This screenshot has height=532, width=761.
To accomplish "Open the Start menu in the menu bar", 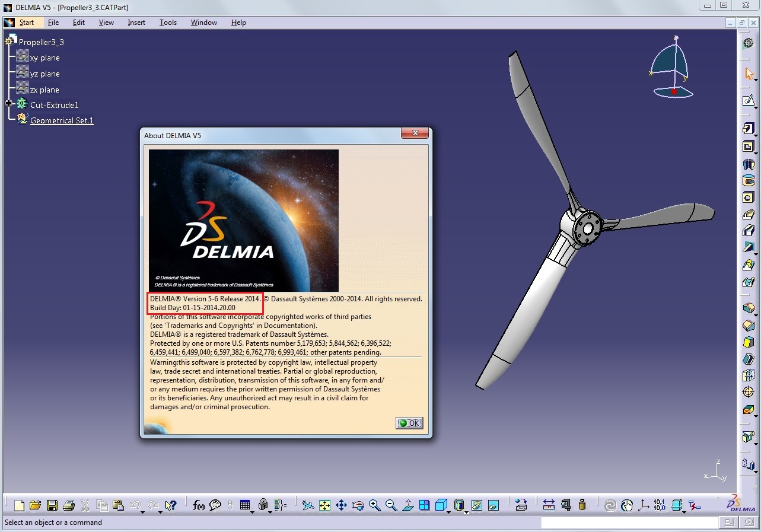I will point(26,23).
